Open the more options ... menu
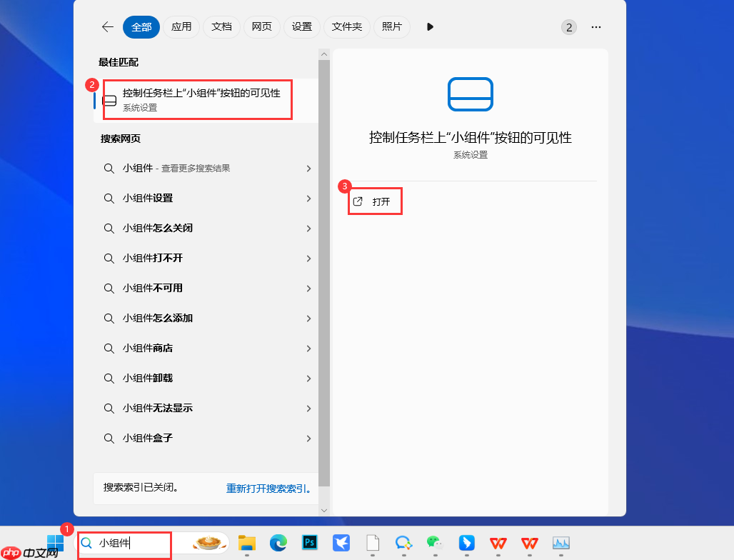Image resolution: width=734 pixels, height=560 pixels. 596,26
